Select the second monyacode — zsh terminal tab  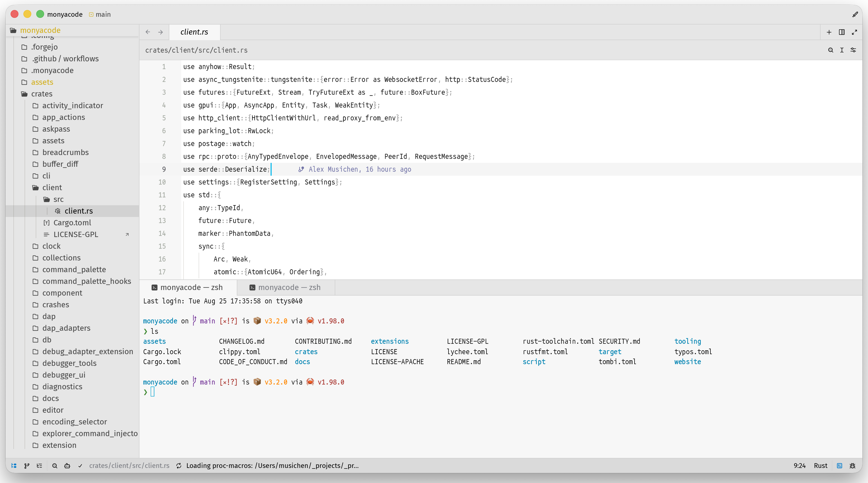[286, 287]
